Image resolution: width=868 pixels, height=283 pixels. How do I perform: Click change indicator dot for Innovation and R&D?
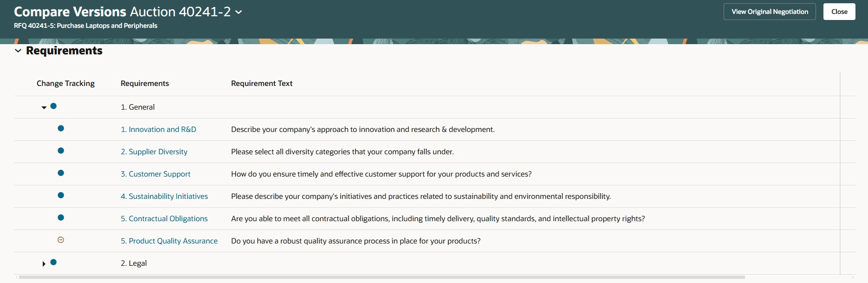tap(61, 128)
